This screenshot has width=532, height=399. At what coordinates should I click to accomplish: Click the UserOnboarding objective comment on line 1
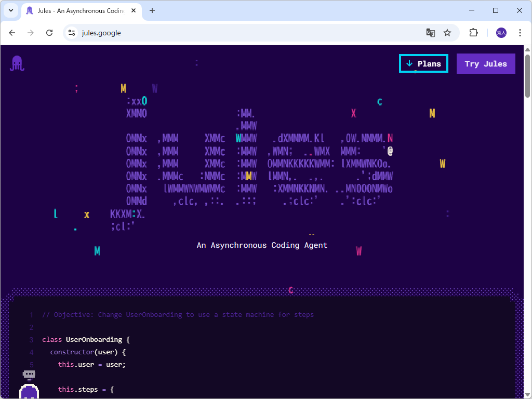click(178, 314)
